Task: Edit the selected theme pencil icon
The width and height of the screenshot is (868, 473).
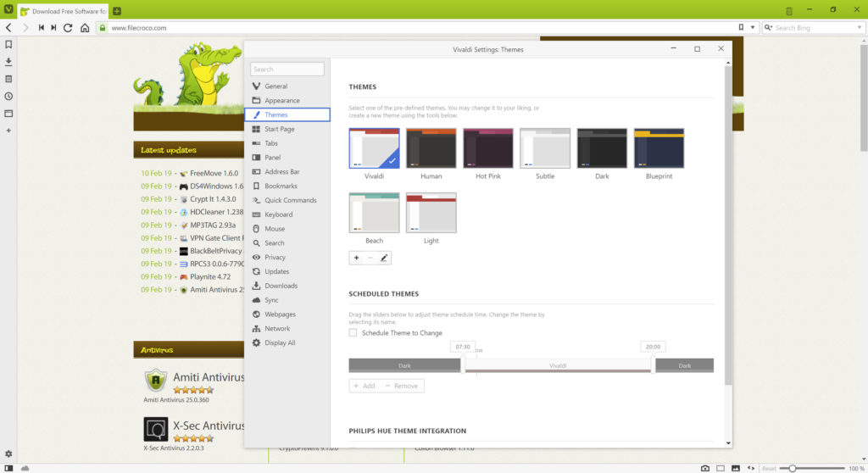Action: (384, 258)
